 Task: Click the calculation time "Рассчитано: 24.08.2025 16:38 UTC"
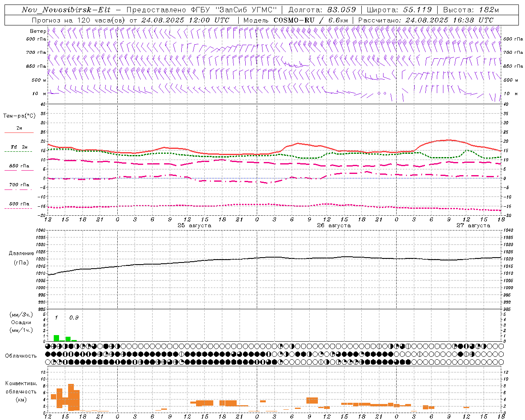(x=426, y=20)
